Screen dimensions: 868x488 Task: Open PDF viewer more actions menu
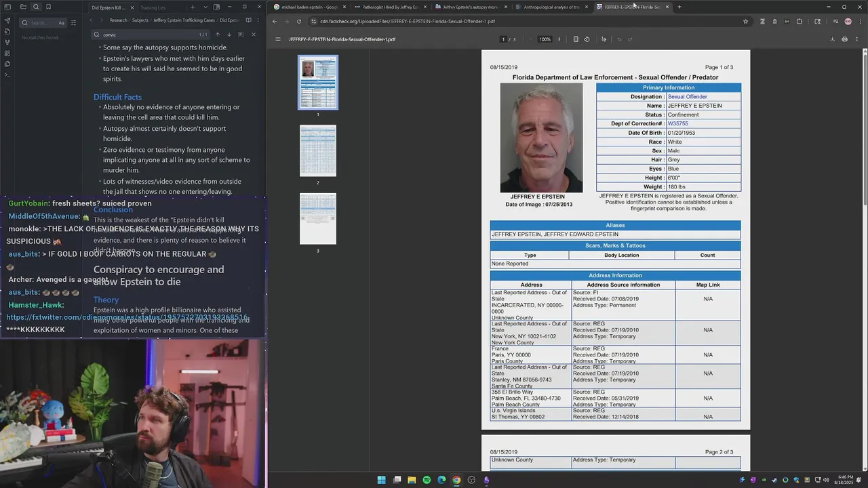click(857, 39)
